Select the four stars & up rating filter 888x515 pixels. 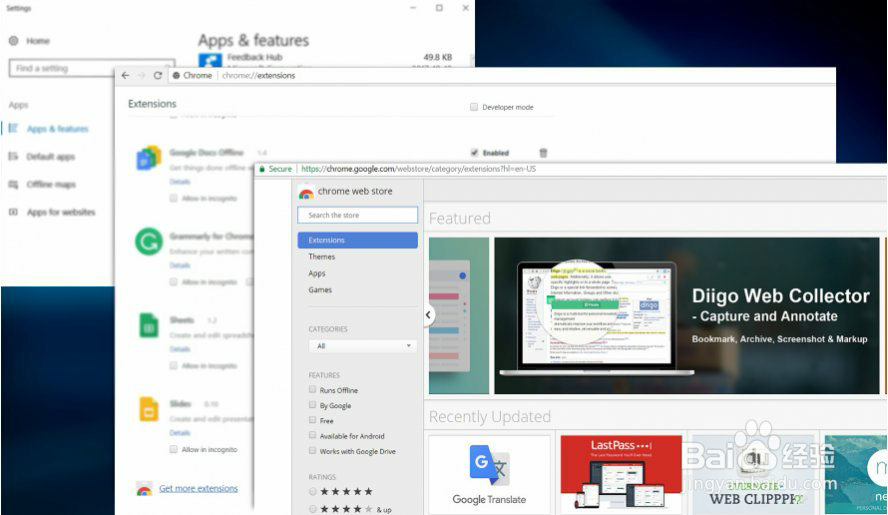[313, 509]
